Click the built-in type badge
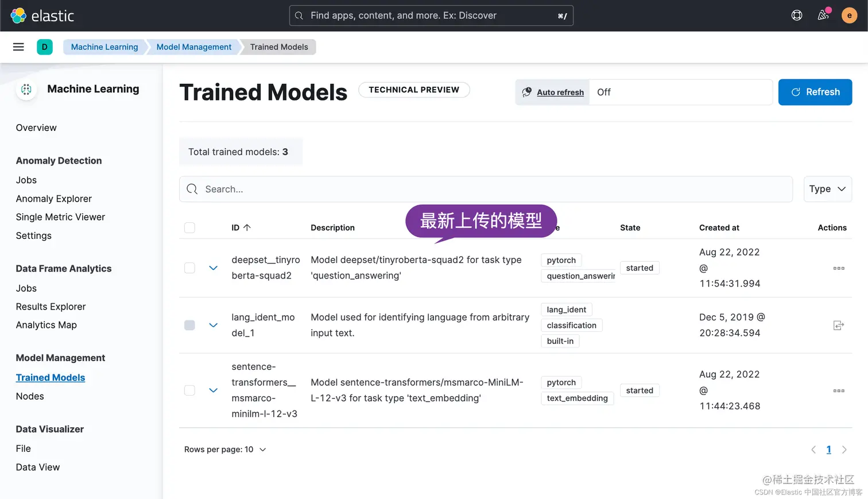Viewport: 868px width, 499px height. pos(560,341)
